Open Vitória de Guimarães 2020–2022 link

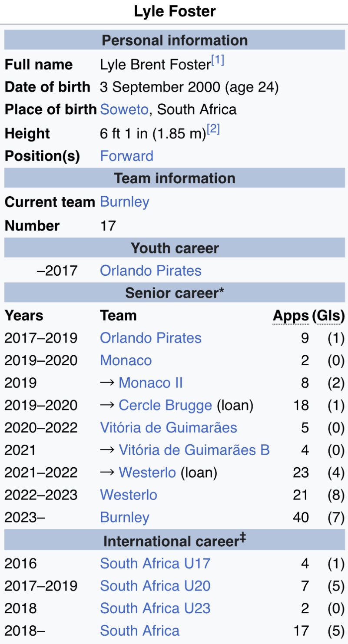point(169,428)
